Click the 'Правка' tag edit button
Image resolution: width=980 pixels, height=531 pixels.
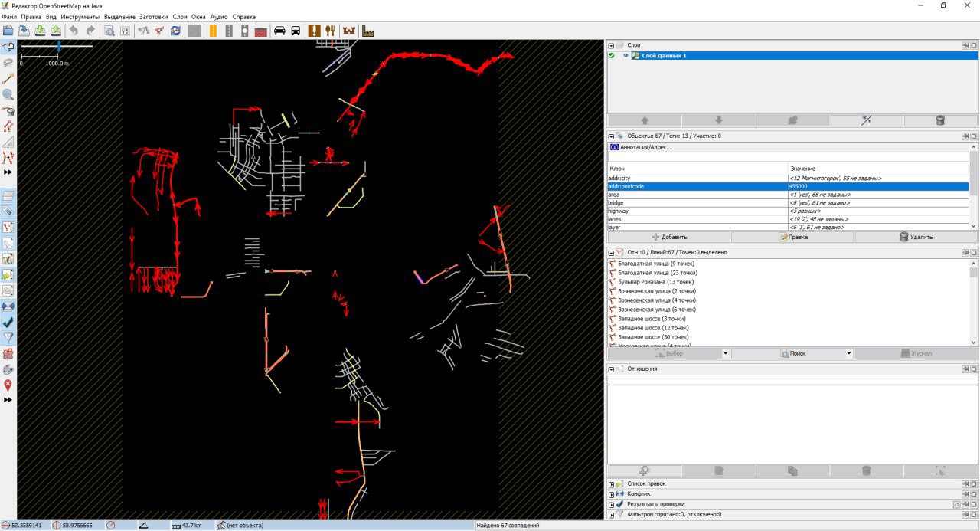[792, 238]
